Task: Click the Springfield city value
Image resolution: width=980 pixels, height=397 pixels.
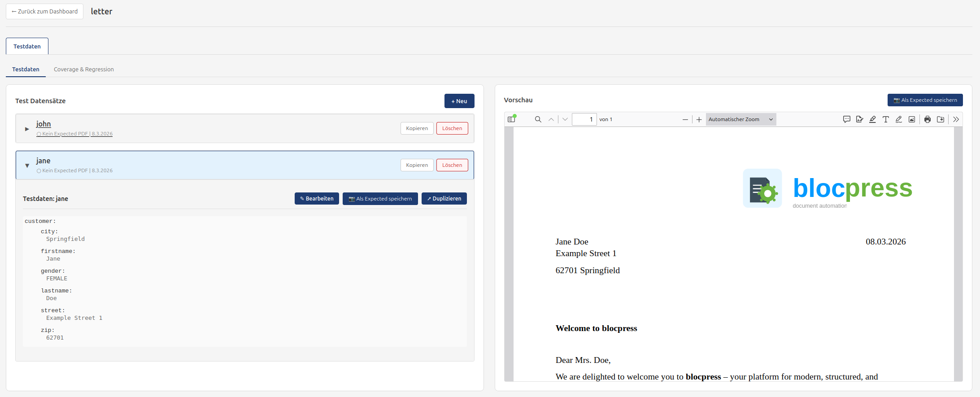Action: click(65, 239)
